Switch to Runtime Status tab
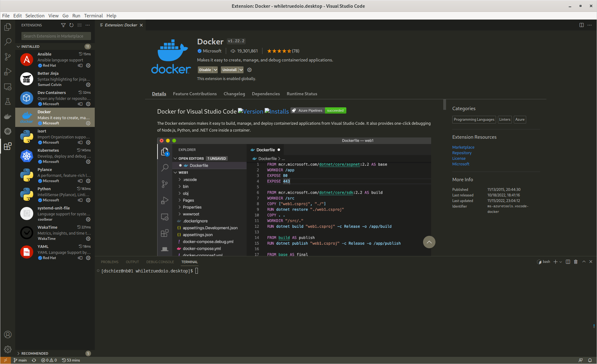Image resolution: width=597 pixels, height=364 pixels. pos(302,94)
